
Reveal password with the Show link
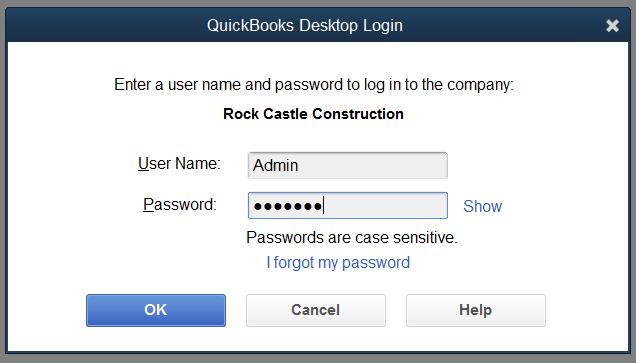click(482, 206)
